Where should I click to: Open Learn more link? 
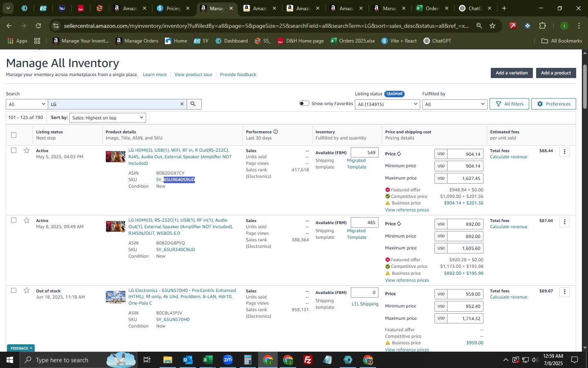[155, 74]
